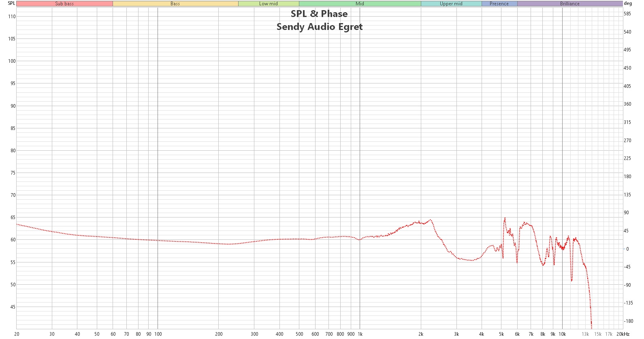Click the 585 value on the phase axis
This screenshot has width=644, height=339.
[x=627, y=14]
